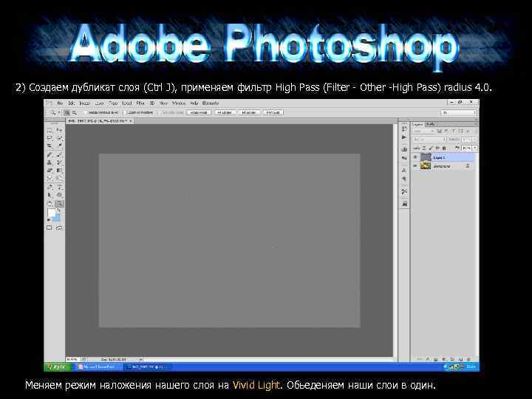Lock transparent pixels in Layers panel
Image resolution: width=532 pixels, height=399 pixels.
click(x=424, y=149)
